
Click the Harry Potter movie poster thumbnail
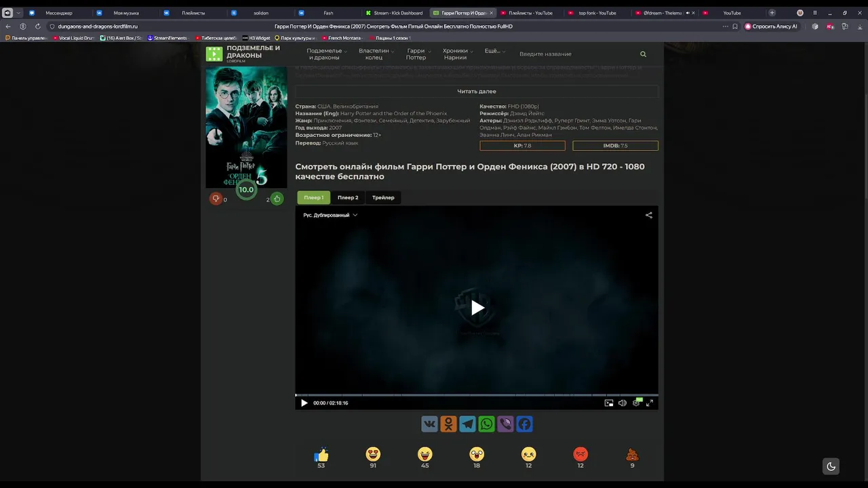246,127
